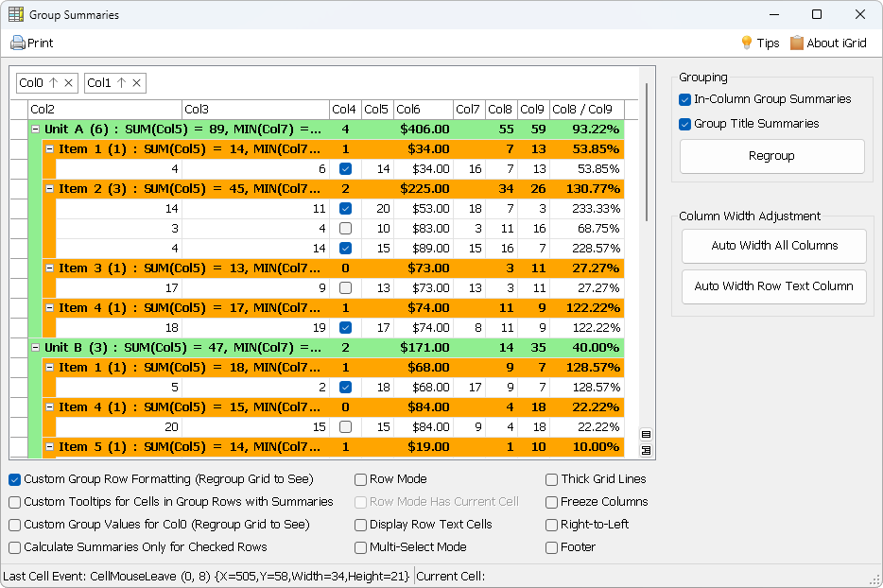Click About iGrid in the toolbar

click(828, 43)
